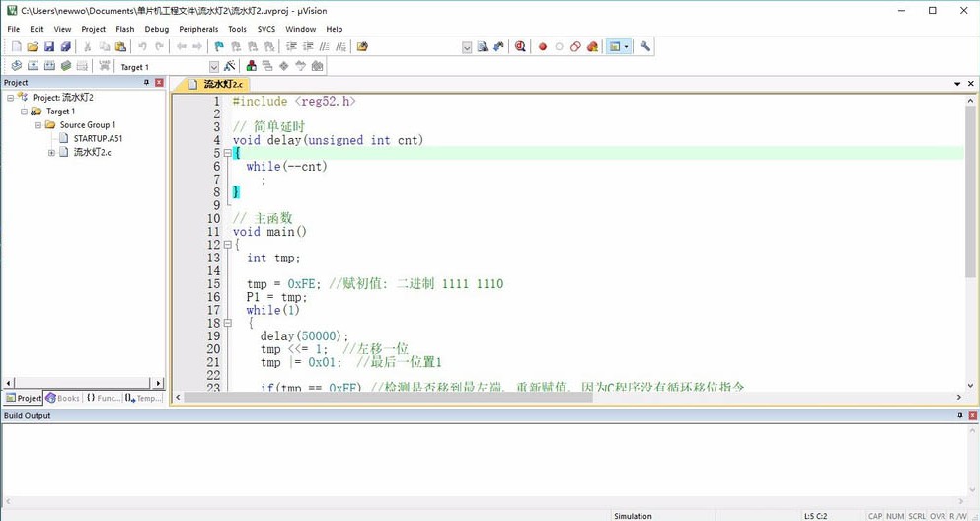Open Manage Project Items with the colored blocks icon

[x=252, y=66]
